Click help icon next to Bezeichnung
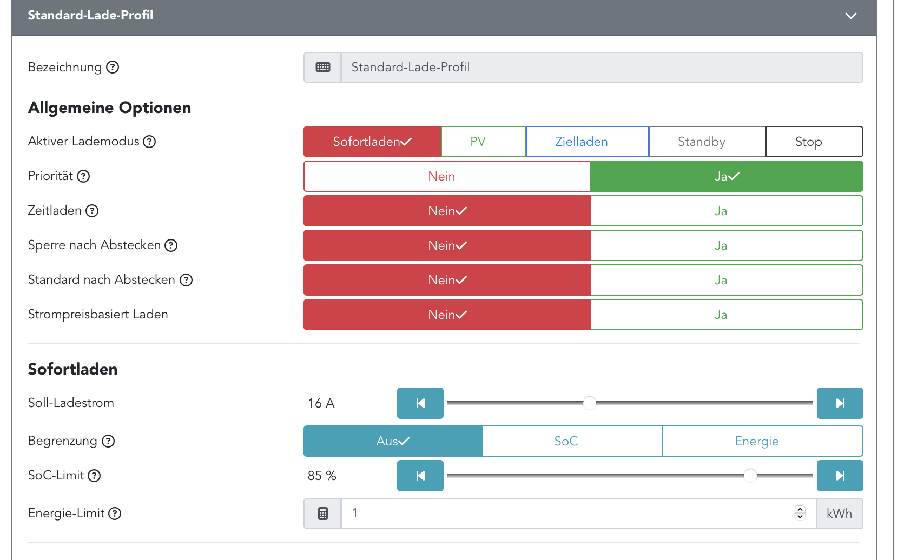The image size is (924, 560). [113, 67]
